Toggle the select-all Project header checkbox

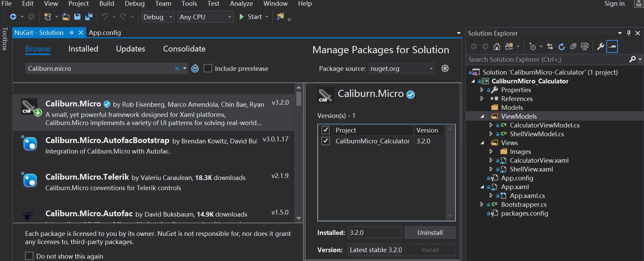coord(326,130)
